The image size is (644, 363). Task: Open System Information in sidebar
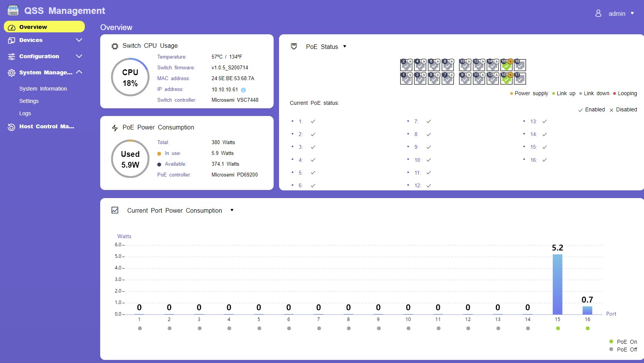click(43, 89)
